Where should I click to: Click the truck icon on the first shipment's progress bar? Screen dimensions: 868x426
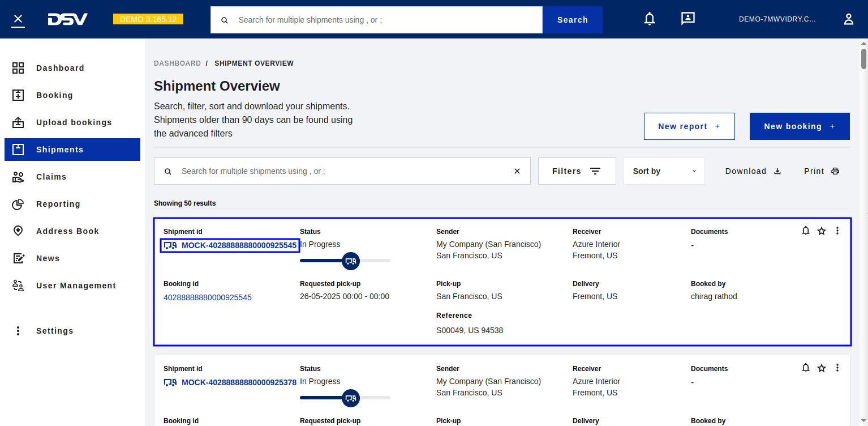[351, 261]
